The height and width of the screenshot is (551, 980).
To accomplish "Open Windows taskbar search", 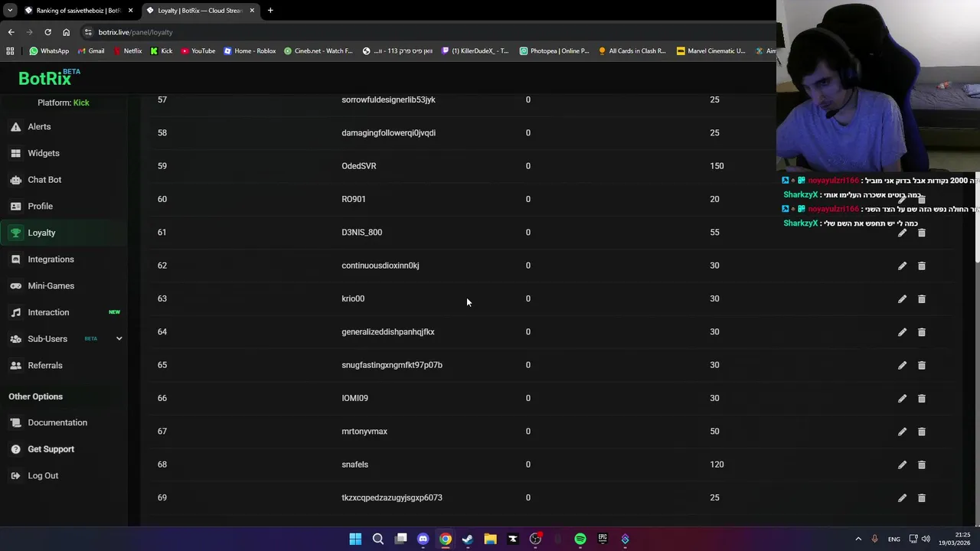I will coord(378,540).
